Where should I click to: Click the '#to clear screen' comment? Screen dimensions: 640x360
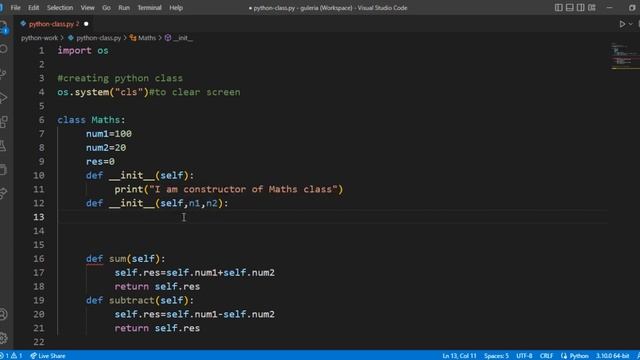point(195,92)
